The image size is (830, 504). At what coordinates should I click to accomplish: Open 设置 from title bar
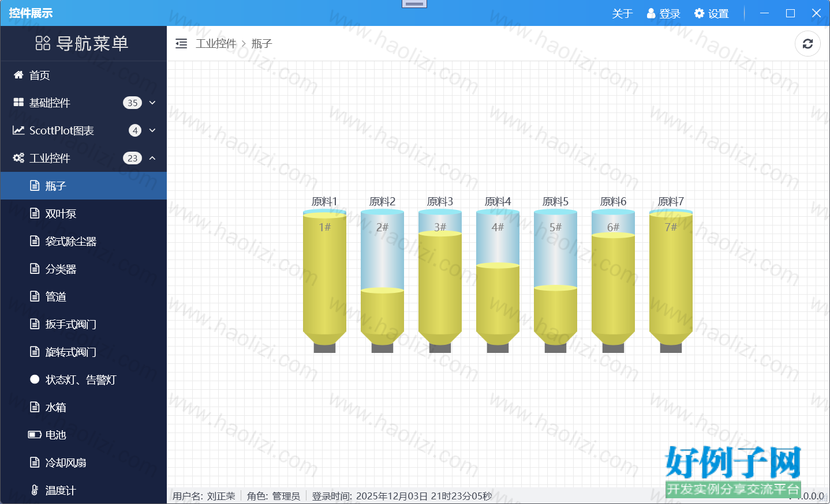[x=712, y=13]
